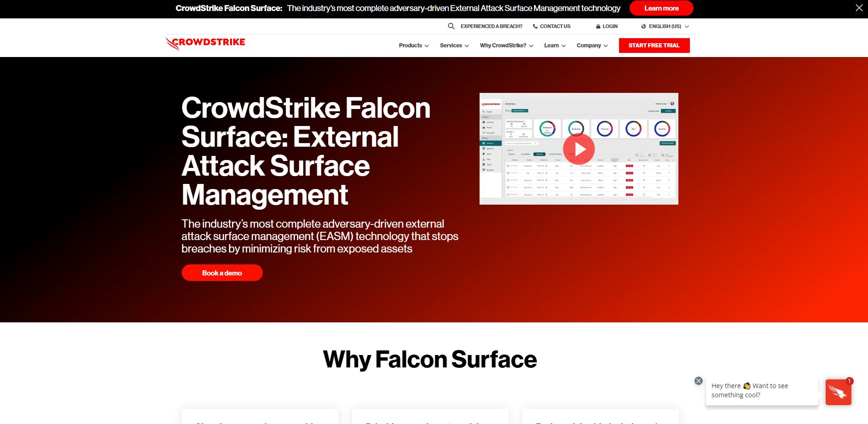Close the top announcement banner
The width and height of the screenshot is (868, 424).
point(859,8)
